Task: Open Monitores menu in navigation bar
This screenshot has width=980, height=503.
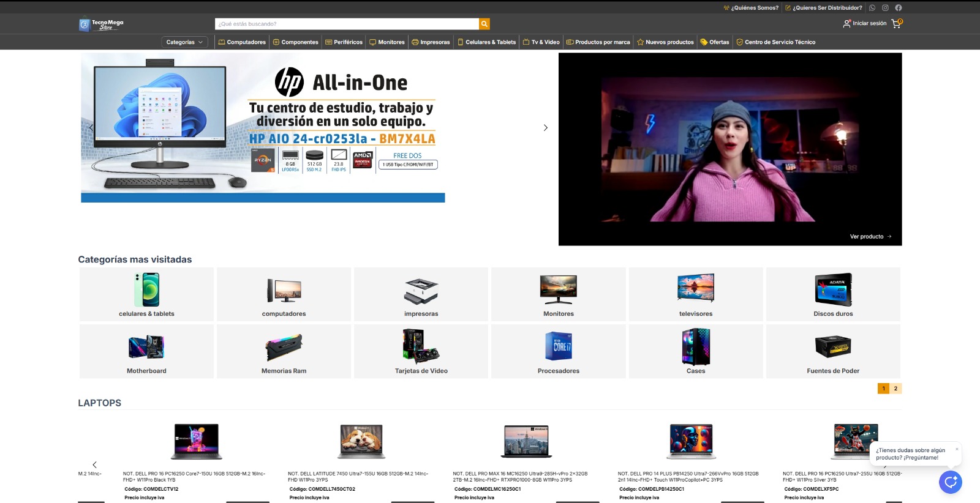Action: point(386,42)
